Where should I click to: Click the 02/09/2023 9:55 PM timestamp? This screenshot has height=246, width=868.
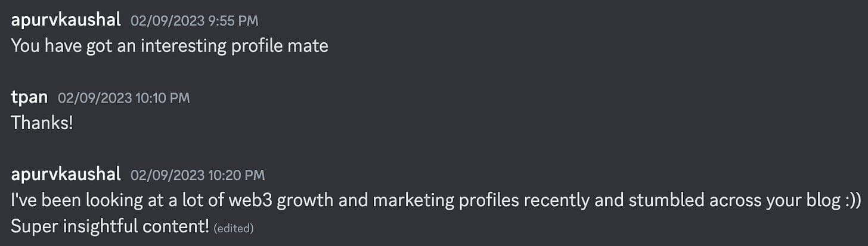(x=194, y=21)
